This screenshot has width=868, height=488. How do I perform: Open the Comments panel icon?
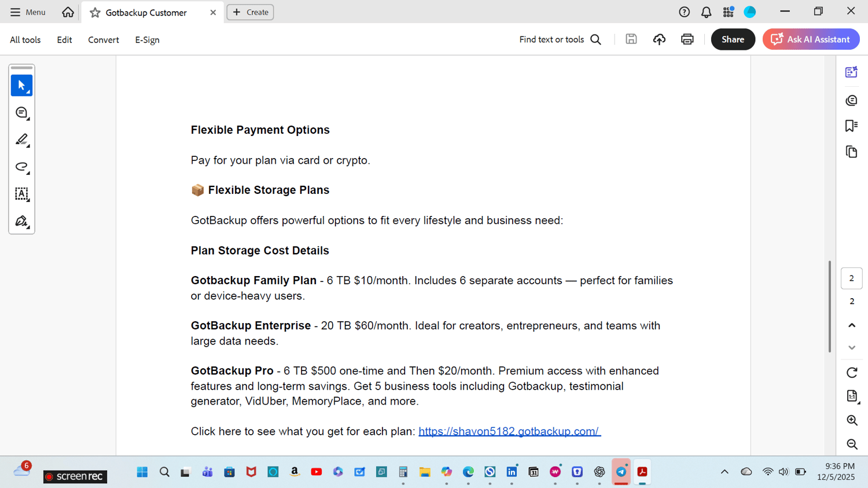(x=851, y=101)
